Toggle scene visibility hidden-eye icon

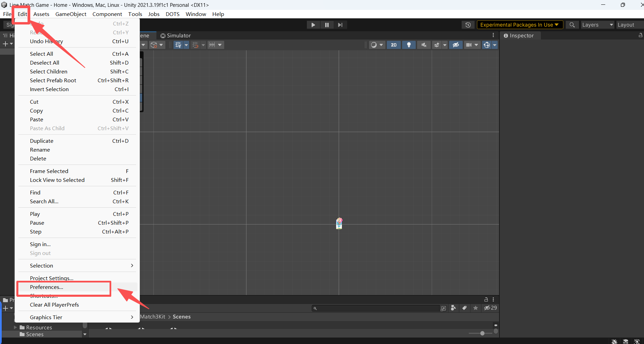[456, 45]
